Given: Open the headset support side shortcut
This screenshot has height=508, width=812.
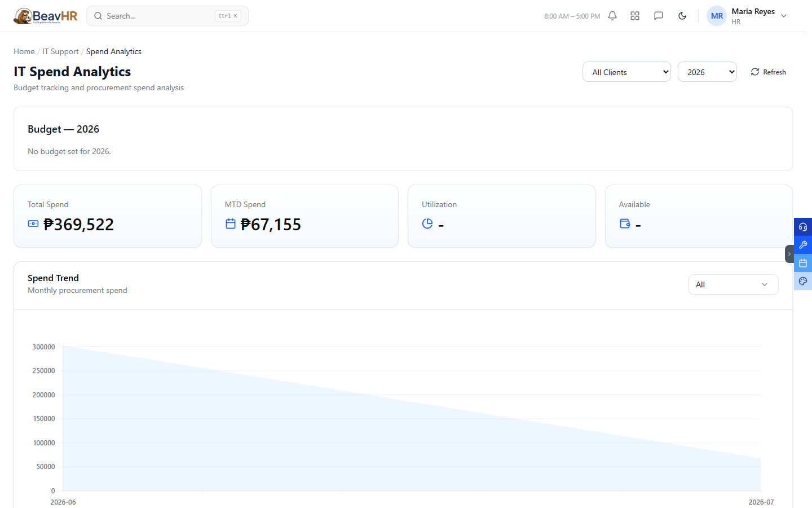Looking at the screenshot, I should click(803, 227).
